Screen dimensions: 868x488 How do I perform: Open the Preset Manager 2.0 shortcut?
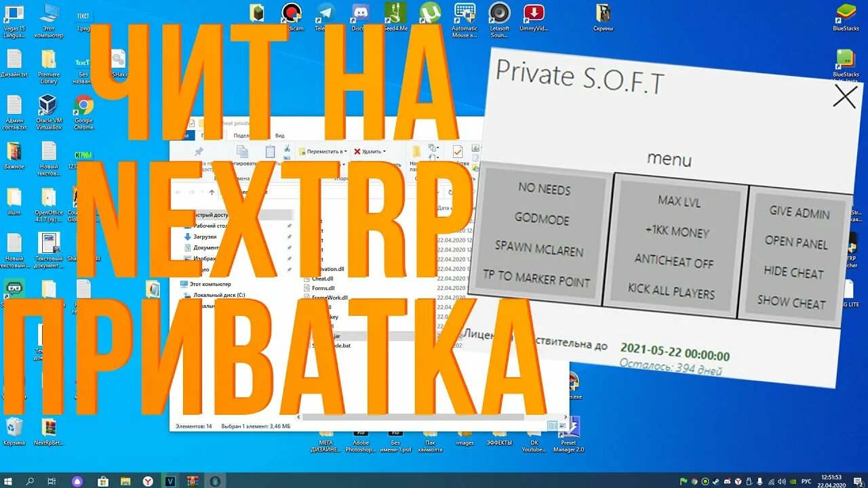(569, 435)
